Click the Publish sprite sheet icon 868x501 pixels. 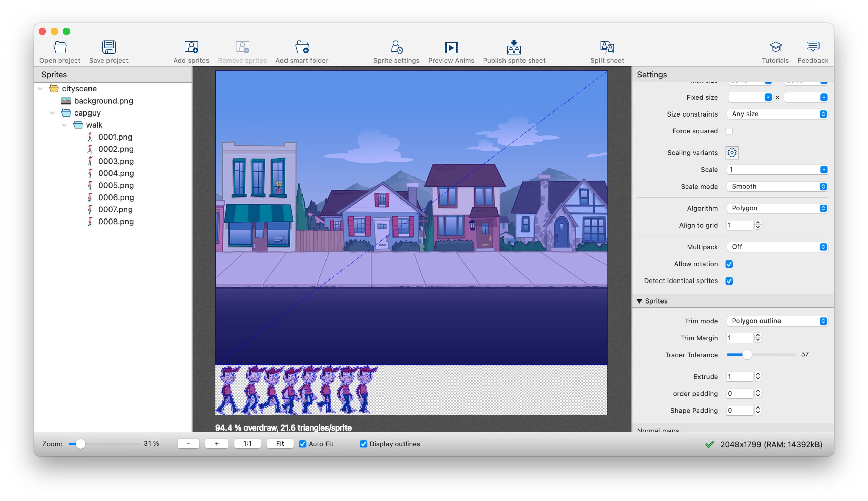click(x=513, y=47)
